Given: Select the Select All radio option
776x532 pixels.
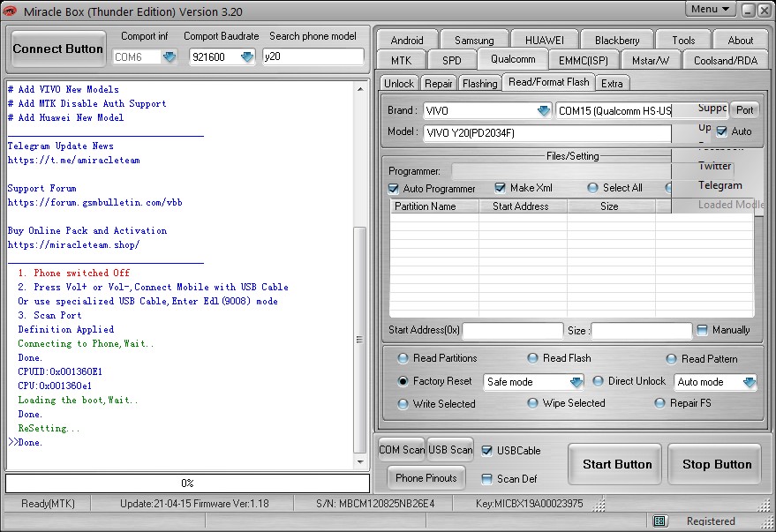Looking at the screenshot, I should (592, 188).
